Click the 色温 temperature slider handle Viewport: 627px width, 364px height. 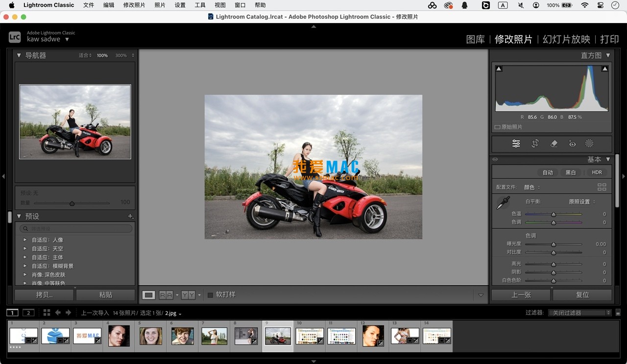pos(554,214)
